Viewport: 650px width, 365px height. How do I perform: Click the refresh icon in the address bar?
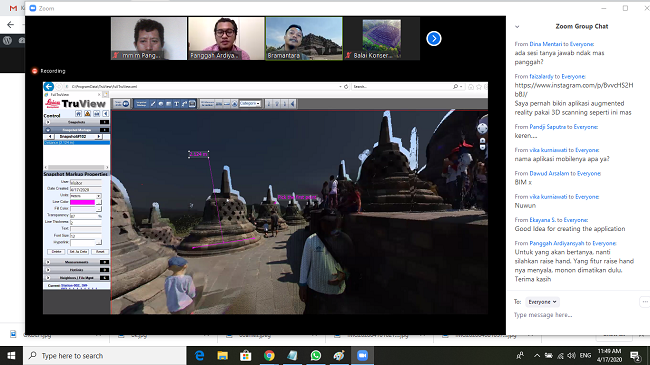click(x=346, y=87)
